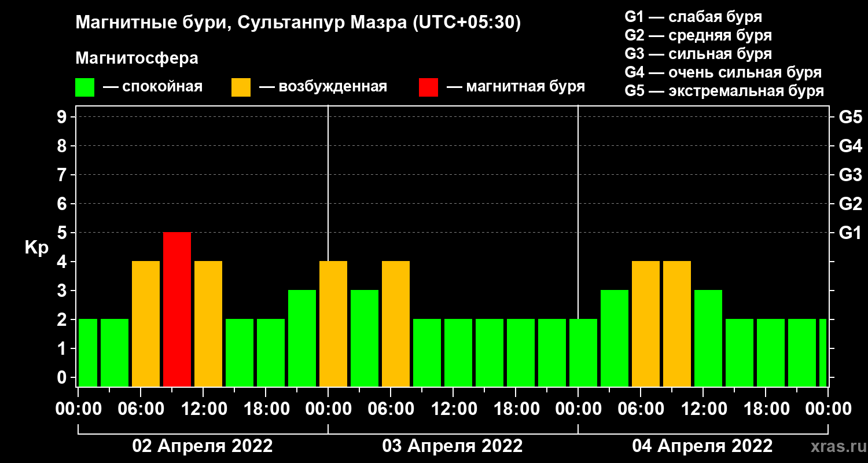868x463 pixels.
Task: Select the orange bar just before the red bar
Action: [146, 324]
